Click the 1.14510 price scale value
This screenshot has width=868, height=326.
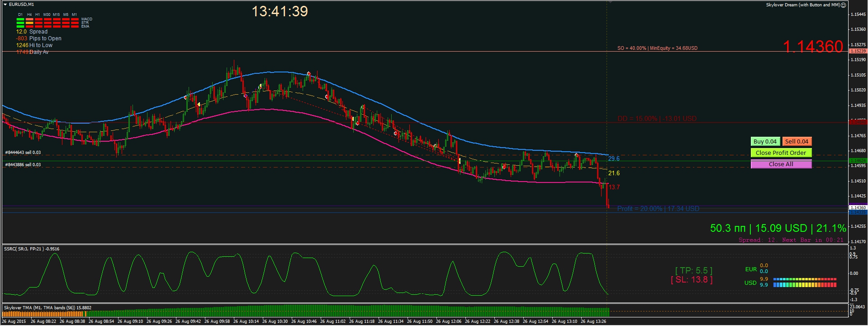[859, 181]
